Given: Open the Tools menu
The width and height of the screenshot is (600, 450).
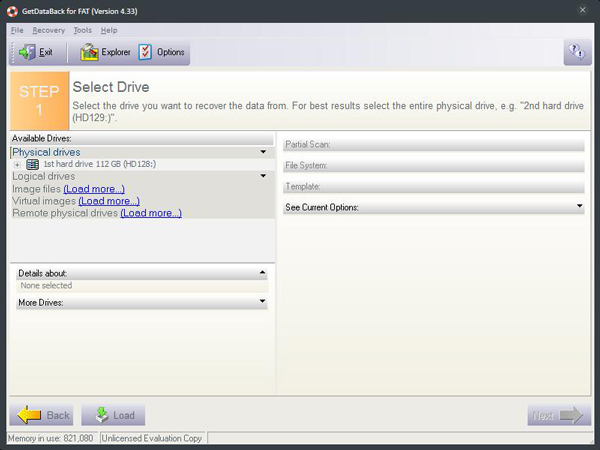Looking at the screenshot, I should point(83,30).
